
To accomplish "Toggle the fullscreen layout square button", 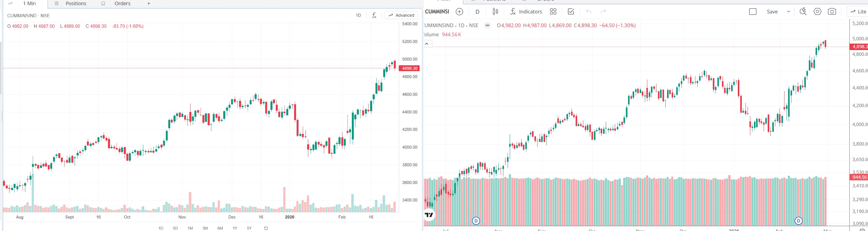I will pyautogui.click(x=753, y=12).
